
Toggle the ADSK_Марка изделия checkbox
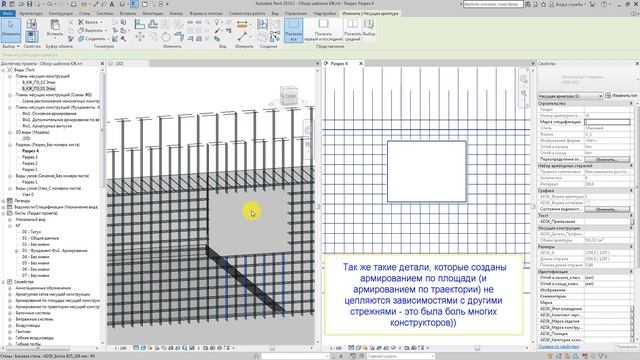(x=632, y=321)
